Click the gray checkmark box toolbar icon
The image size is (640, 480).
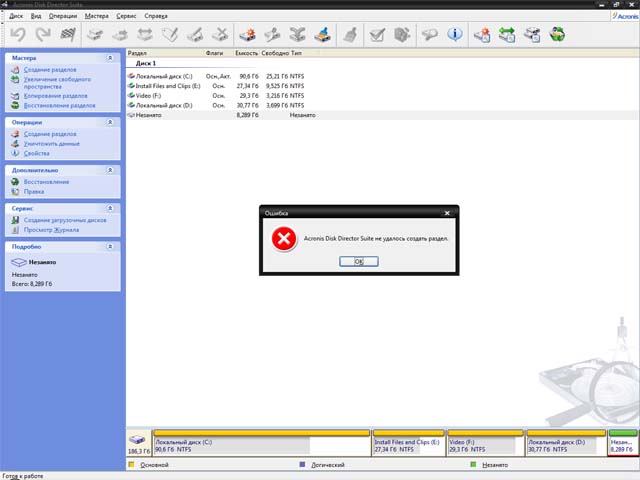(377, 35)
